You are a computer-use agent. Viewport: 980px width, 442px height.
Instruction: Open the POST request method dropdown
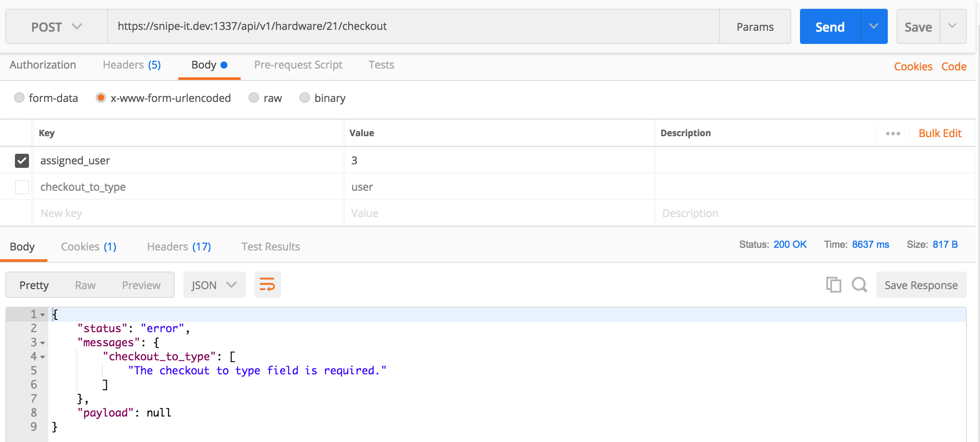(56, 26)
